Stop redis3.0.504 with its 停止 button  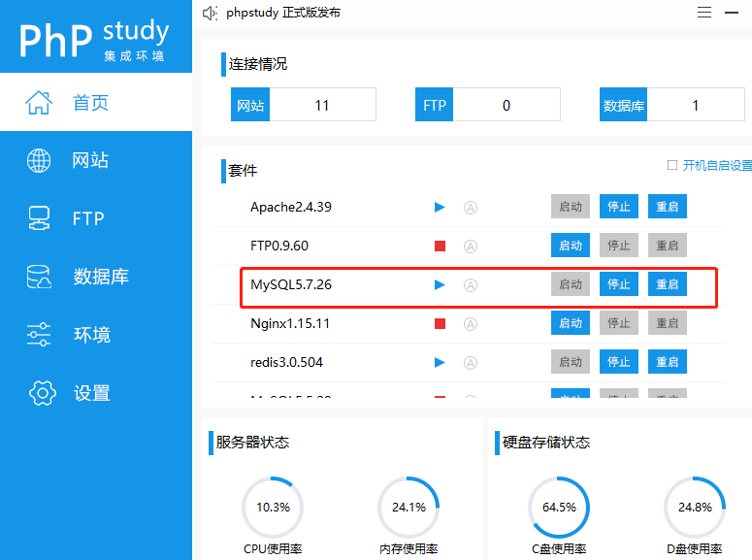point(619,362)
